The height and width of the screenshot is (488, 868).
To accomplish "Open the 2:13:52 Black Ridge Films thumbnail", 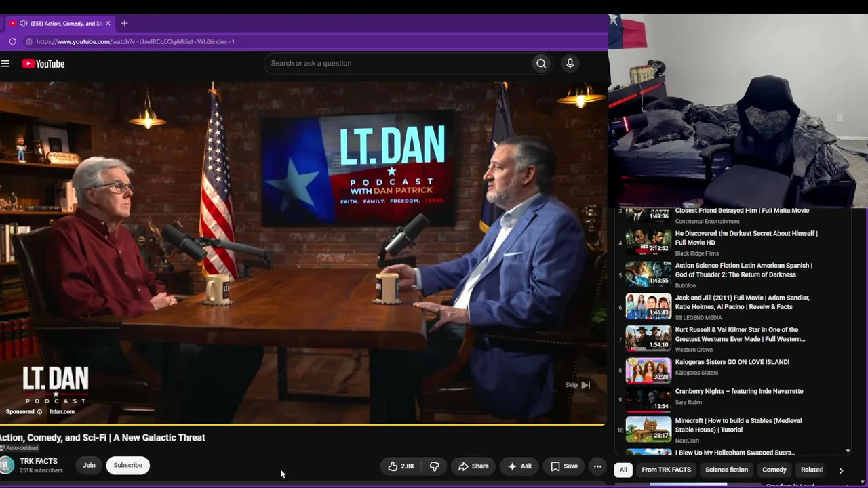I will pos(648,242).
